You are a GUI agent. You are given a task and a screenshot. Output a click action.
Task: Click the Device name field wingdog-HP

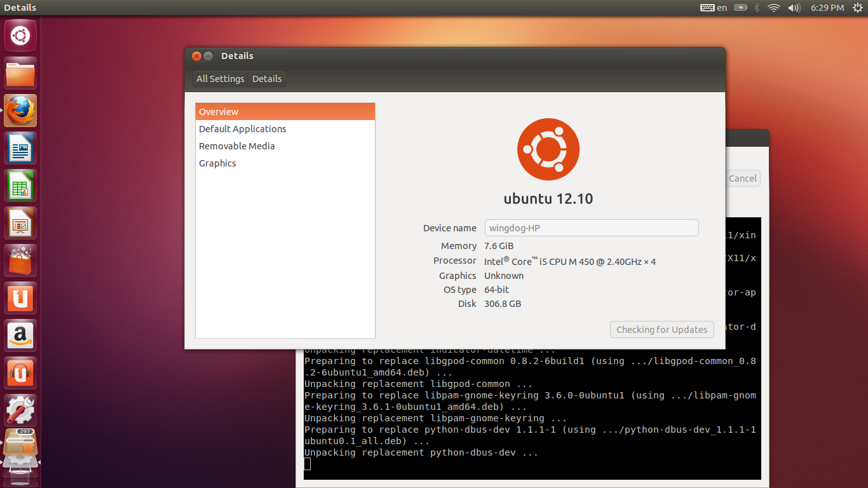[592, 228]
